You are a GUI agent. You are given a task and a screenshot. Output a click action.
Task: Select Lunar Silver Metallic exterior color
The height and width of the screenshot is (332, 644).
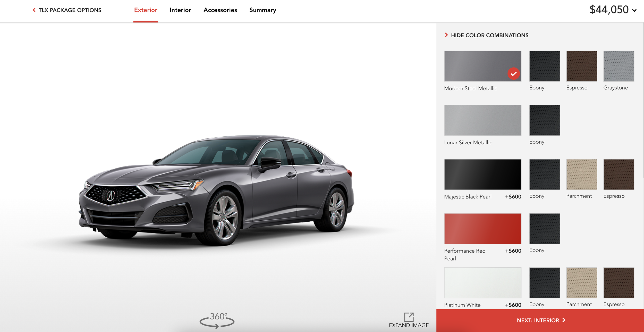point(483,120)
